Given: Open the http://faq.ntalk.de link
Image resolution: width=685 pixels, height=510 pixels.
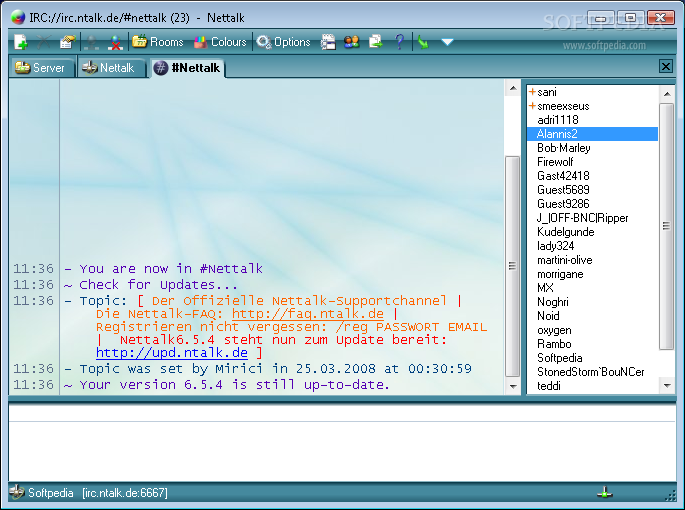Looking at the screenshot, I should [x=308, y=314].
